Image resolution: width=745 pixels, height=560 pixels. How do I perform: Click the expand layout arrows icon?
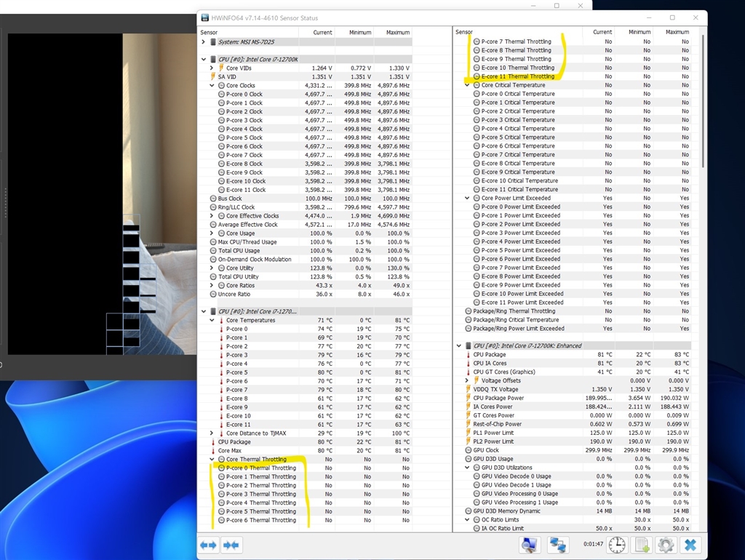tap(208, 545)
